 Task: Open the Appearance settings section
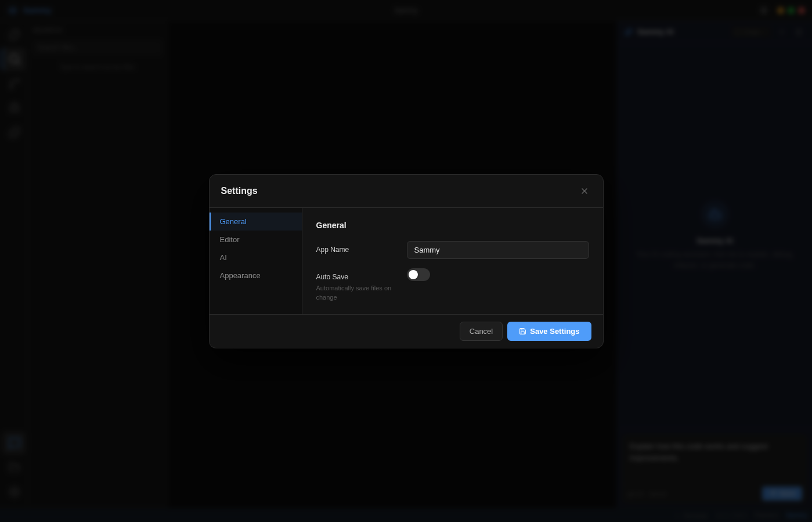tap(240, 275)
